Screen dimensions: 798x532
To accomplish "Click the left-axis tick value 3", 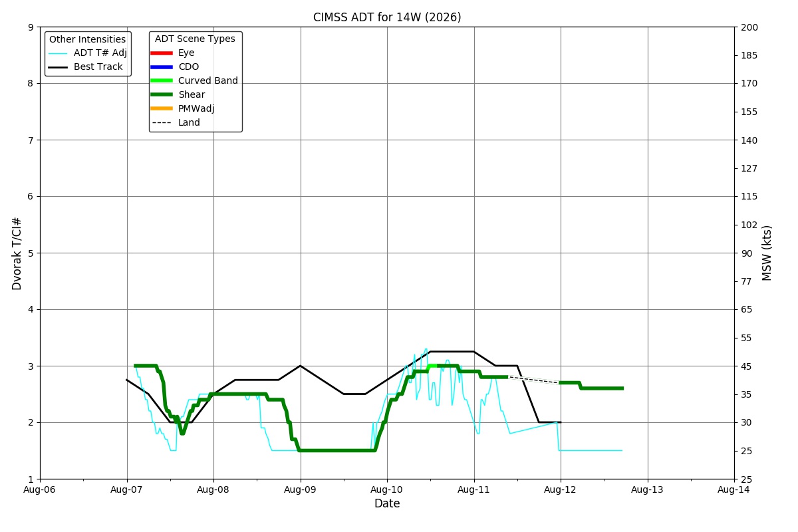I will (31, 366).
